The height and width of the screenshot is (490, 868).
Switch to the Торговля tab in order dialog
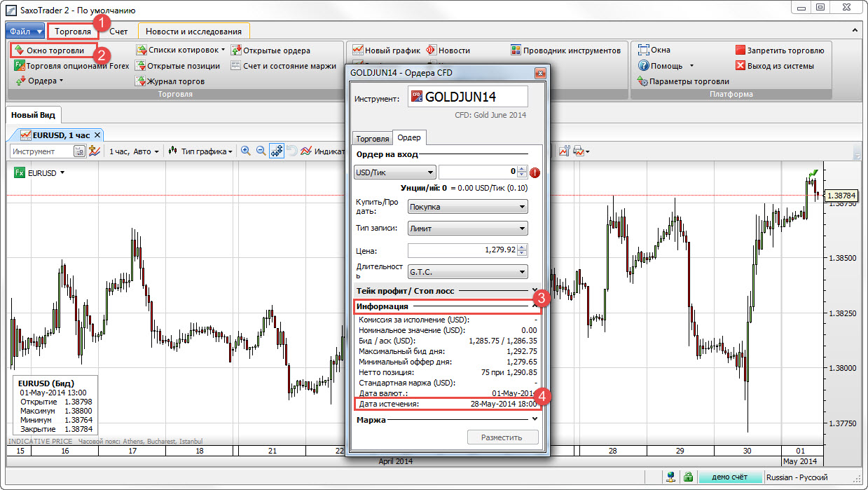click(x=371, y=139)
